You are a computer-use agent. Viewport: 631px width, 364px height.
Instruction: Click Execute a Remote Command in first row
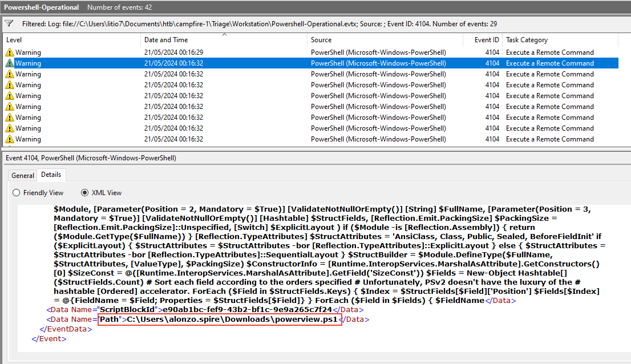tap(550, 52)
